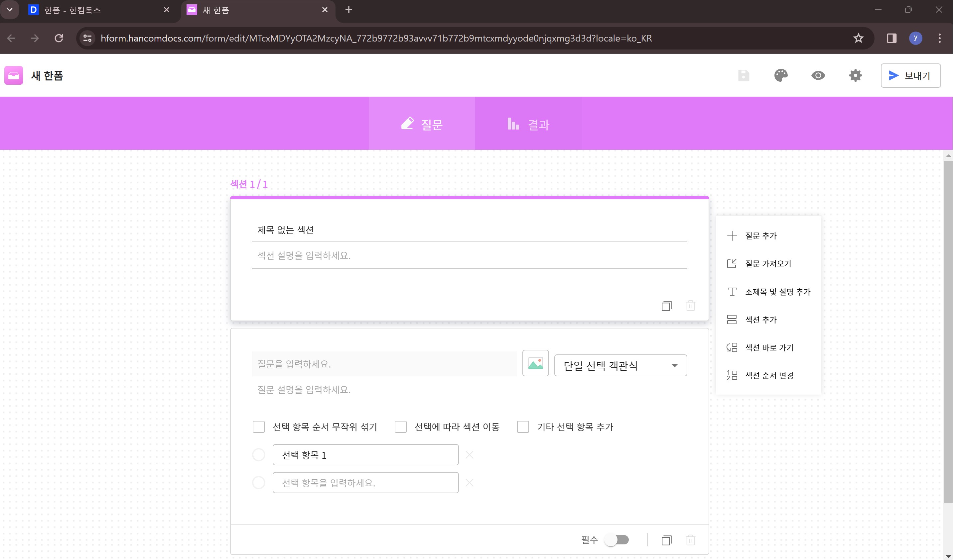The width and height of the screenshot is (953, 560).
Task: Click the add image icon for question
Action: pyautogui.click(x=535, y=363)
